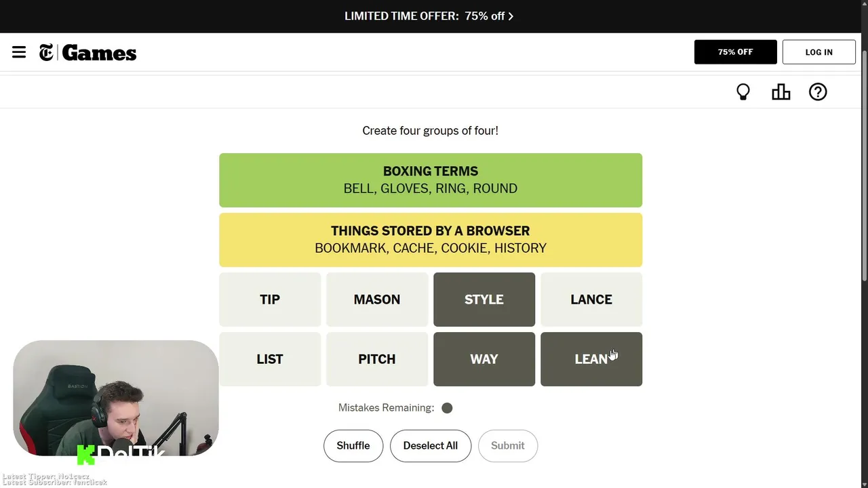Viewport: 868px width, 488px height.
Task: Deselect the LEAN word tile
Action: click(x=591, y=359)
